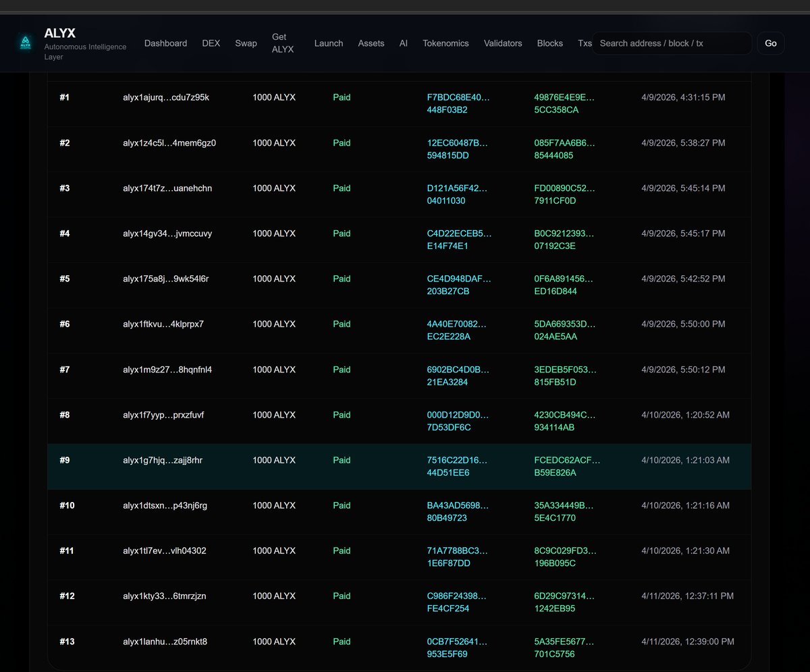Image resolution: width=810 pixels, height=672 pixels.
Task: Open green hash 0F6A891456…ED16D844
Action: pos(564,285)
